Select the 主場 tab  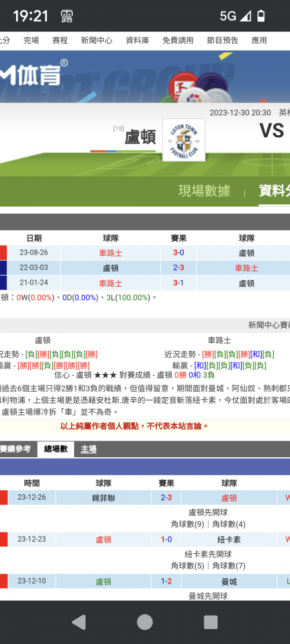[89, 449]
